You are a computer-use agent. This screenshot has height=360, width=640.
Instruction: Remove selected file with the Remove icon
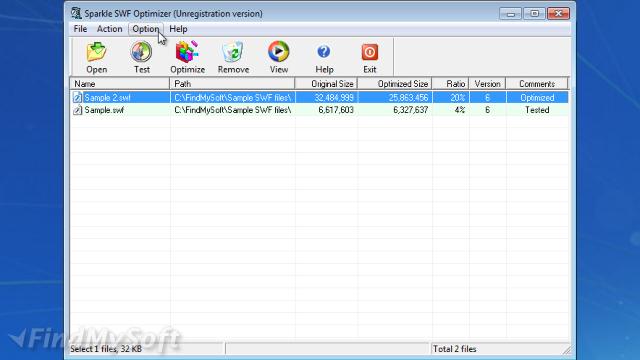[233, 57]
